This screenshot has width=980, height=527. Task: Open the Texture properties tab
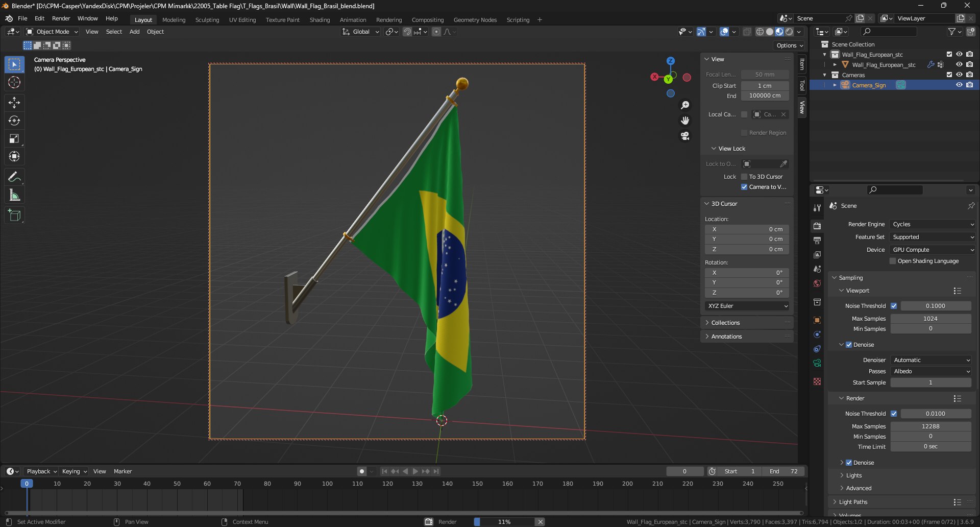[x=817, y=381]
